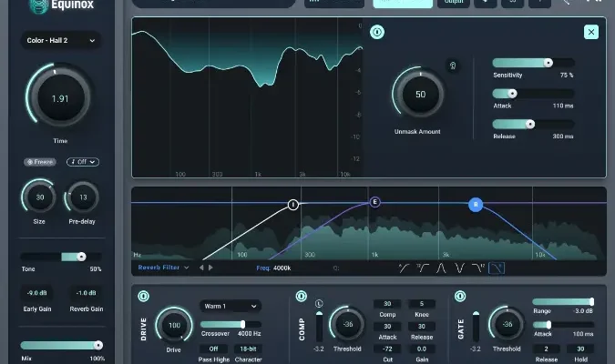Click the Output button in top bar
This screenshot has width=615, height=364.
tap(453, 3)
